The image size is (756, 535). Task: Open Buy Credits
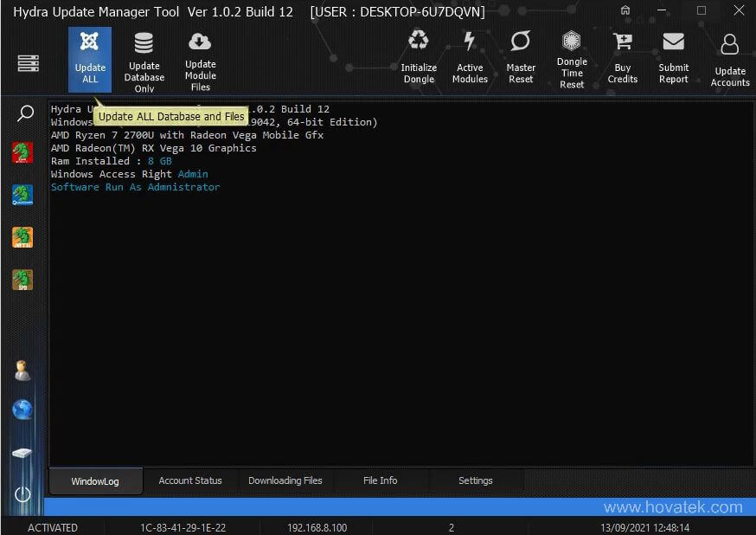point(623,52)
